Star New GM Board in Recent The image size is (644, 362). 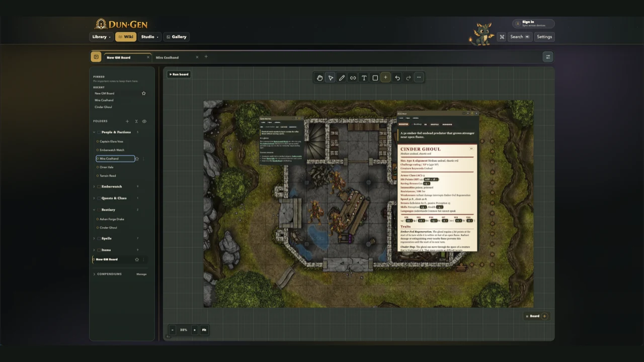[x=143, y=94]
